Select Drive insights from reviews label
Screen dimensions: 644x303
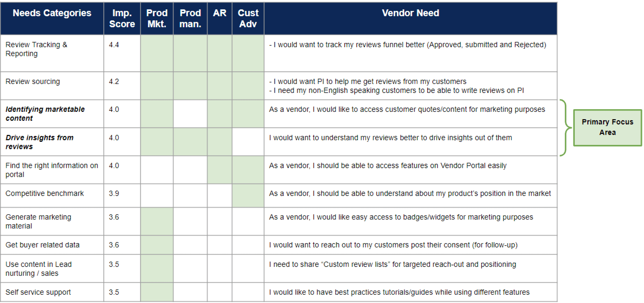(x=39, y=142)
